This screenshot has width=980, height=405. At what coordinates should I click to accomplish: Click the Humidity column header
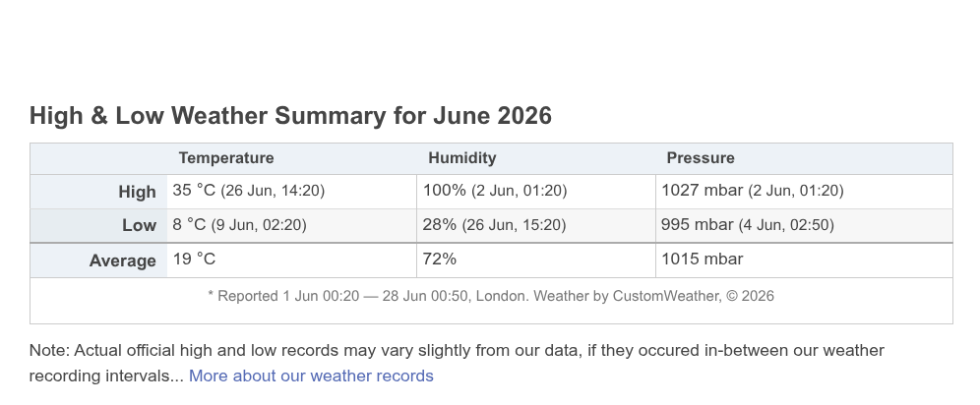click(461, 158)
